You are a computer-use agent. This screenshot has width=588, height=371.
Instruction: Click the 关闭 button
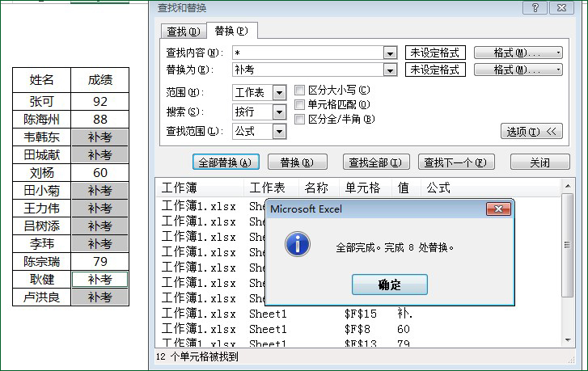tap(540, 162)
